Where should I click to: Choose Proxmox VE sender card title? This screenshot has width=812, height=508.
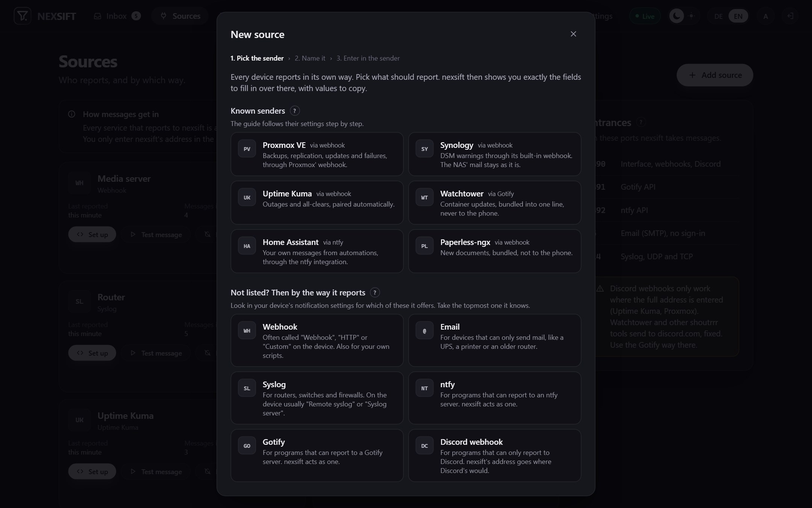pos(284,145)
